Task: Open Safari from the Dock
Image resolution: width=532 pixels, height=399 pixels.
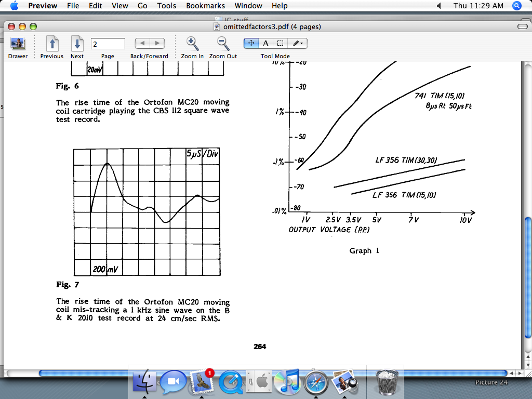Action: pos(316,382)
